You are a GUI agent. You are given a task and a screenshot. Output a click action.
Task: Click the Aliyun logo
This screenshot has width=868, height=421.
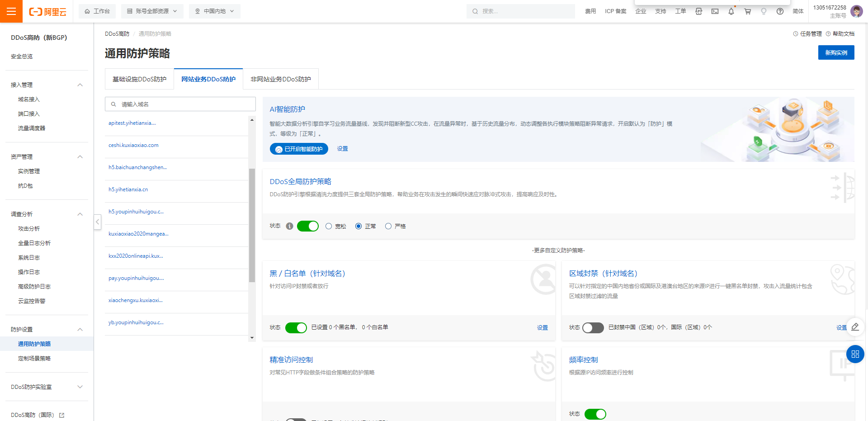(x=47, y=12)
